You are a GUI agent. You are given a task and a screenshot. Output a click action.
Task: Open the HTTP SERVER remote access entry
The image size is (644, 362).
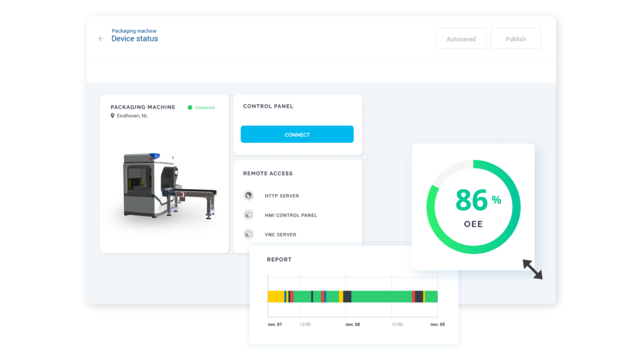pos(282,196)
